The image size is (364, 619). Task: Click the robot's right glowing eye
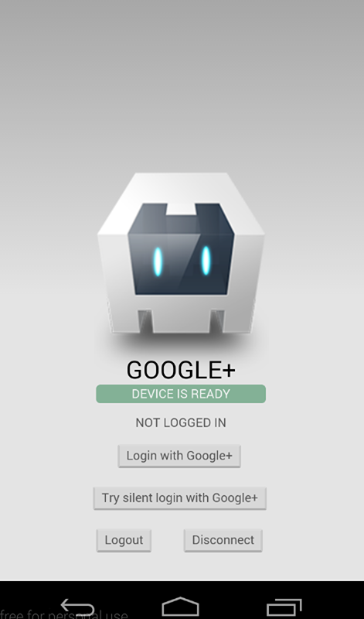coord(206,260)
